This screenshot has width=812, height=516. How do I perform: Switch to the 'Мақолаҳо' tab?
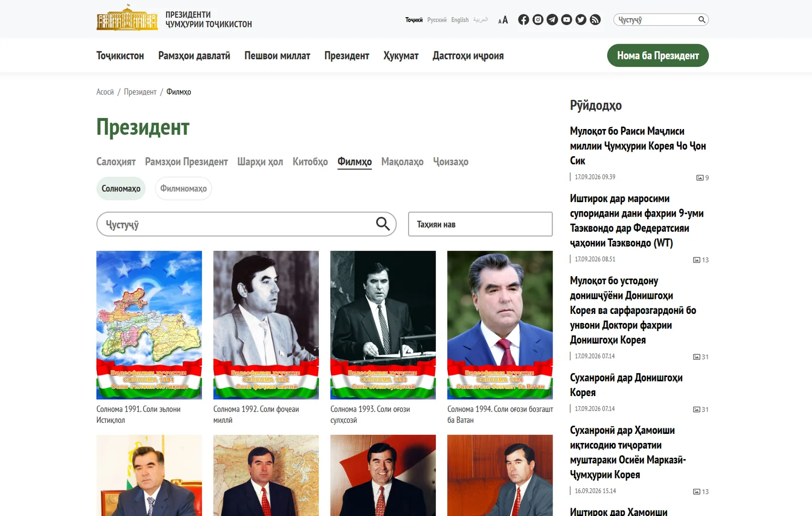[x=402, y=162]
